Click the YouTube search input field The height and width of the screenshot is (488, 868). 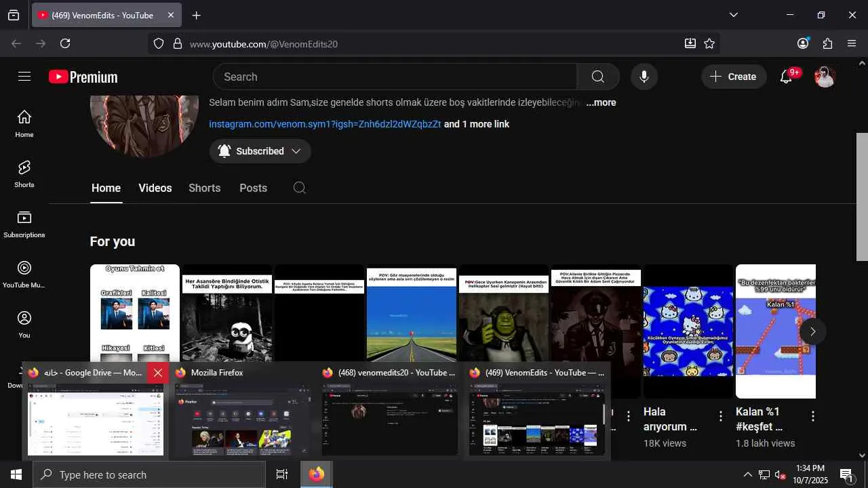tap(395, 77)
